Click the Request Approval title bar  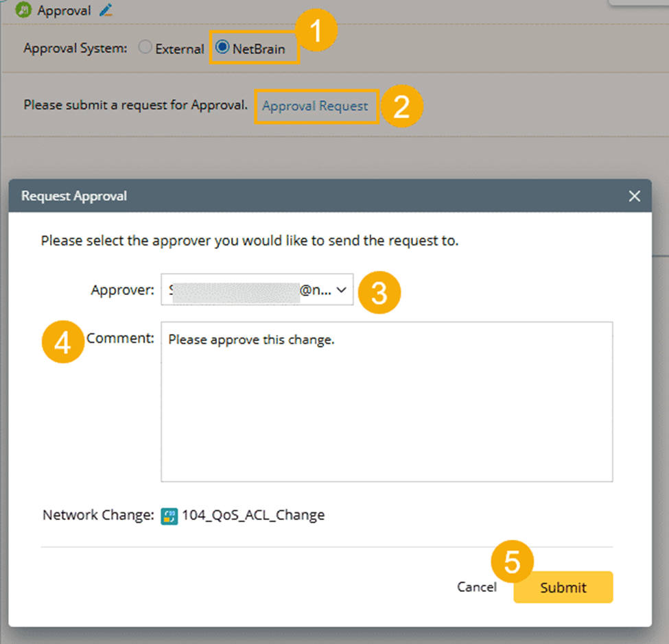point(309,197)
